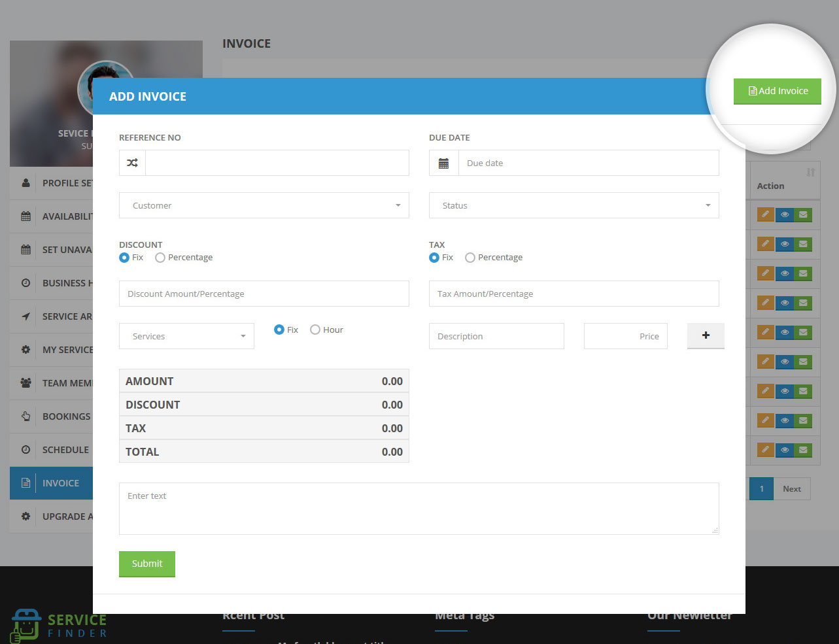
Task: Click the envelope mail icon in first Action row
Action: [803, 214]
